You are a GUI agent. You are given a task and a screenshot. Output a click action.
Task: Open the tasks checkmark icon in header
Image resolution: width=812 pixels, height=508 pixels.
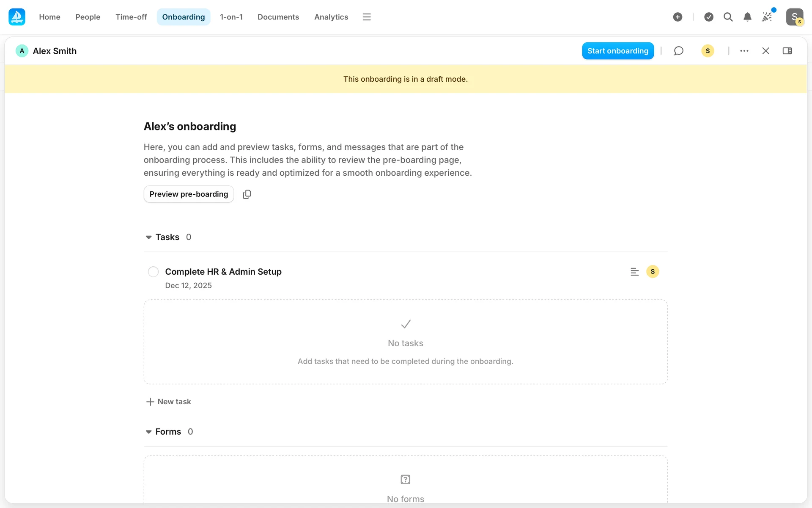[x=709, y=17]
